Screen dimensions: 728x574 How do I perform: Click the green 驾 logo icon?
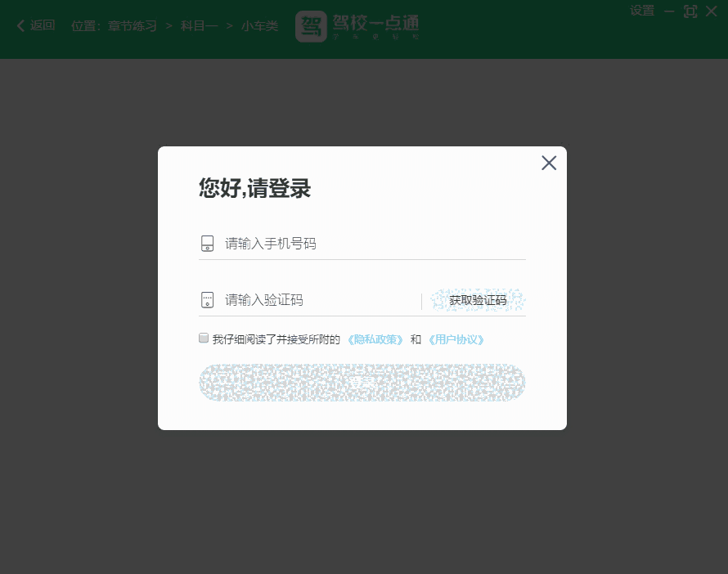point(310,25)
